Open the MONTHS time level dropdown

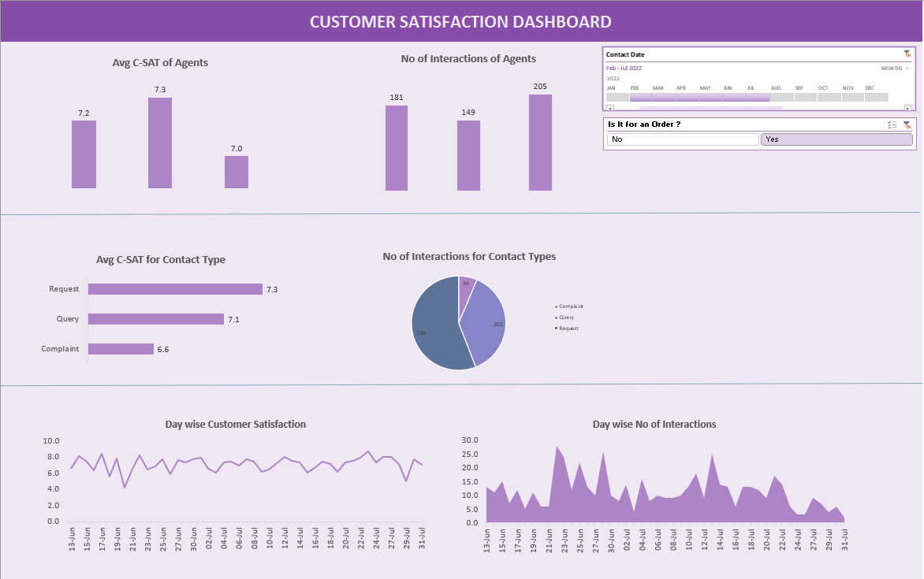click(x=895, y=69)
